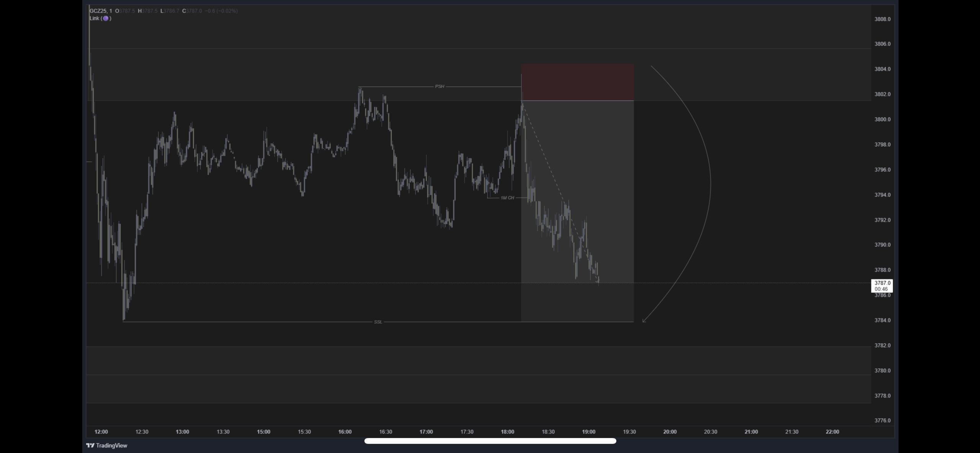
Task: Click the Open value O3787.5
Action: 125,11
